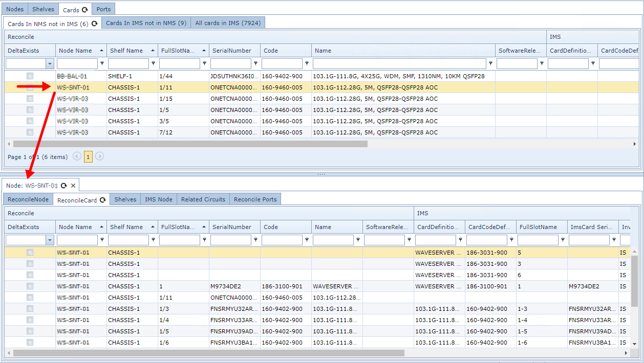This screenshot has height=363, width=644.
Task: Click the top Code filter input field
Action: 282,63
